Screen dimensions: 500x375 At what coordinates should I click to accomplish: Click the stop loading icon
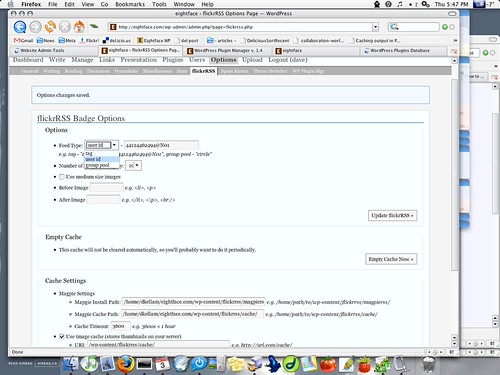[x=65, y=27]
